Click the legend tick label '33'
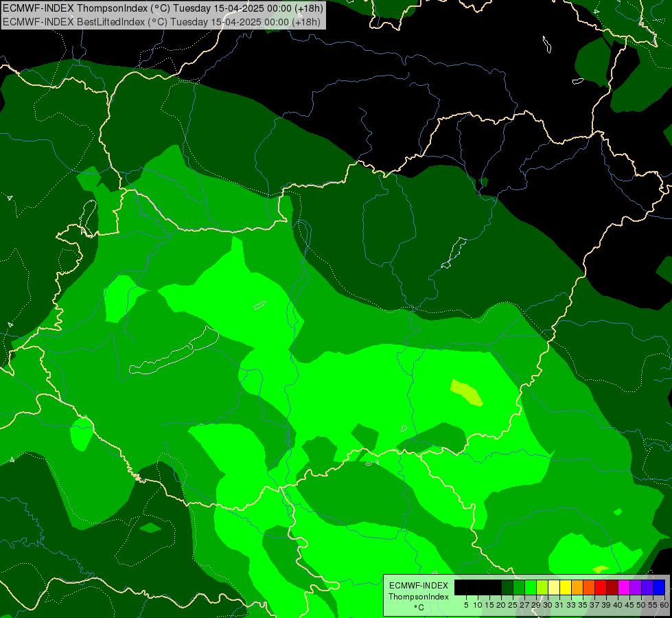This screenshot has height=618, width=672. click(x=571, y=605)
